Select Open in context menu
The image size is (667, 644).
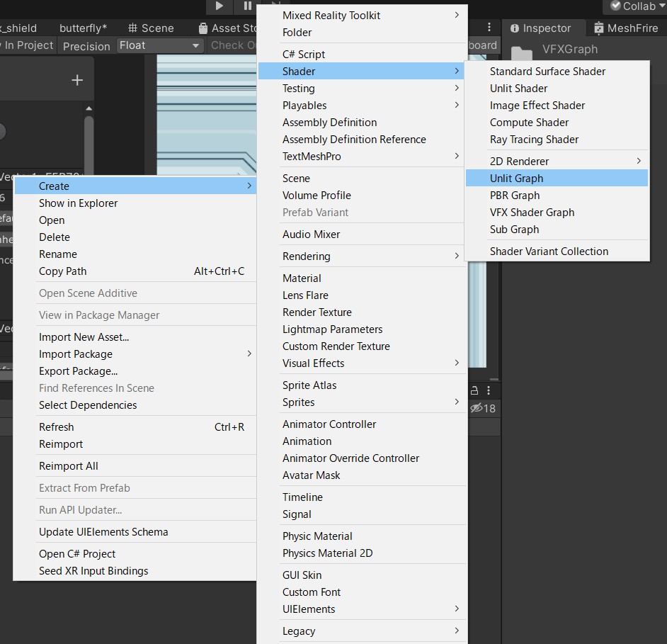135,220
